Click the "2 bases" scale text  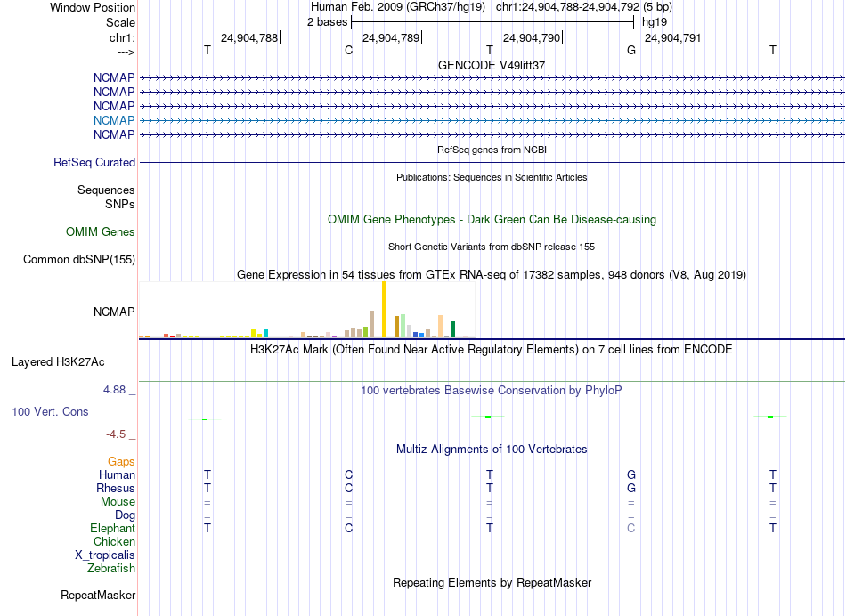tap(327, 22)
